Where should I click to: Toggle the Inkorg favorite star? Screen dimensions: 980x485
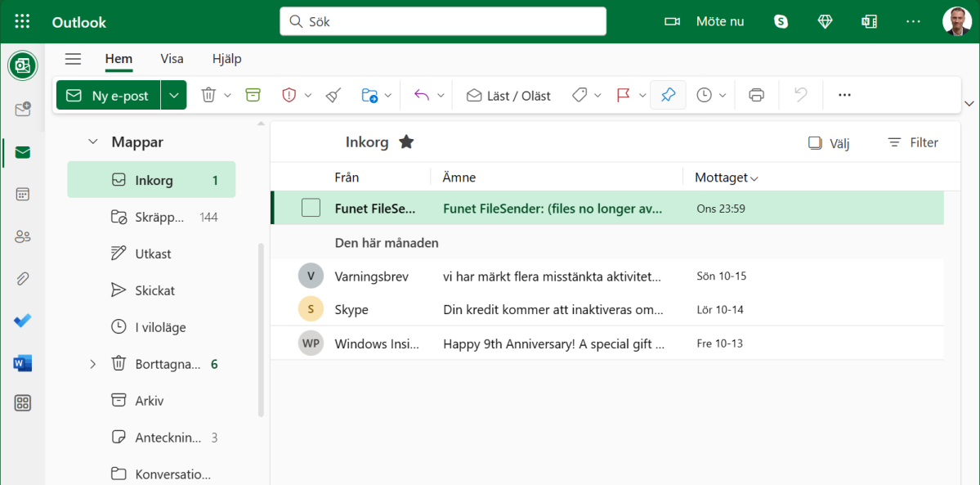pyautogui.click(x=406, y=142)
